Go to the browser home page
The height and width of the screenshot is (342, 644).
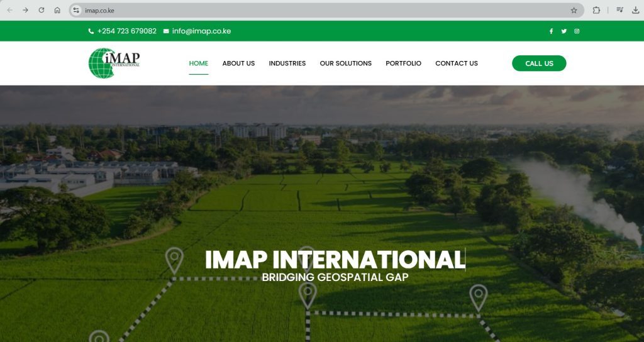[x=57, y=10]
